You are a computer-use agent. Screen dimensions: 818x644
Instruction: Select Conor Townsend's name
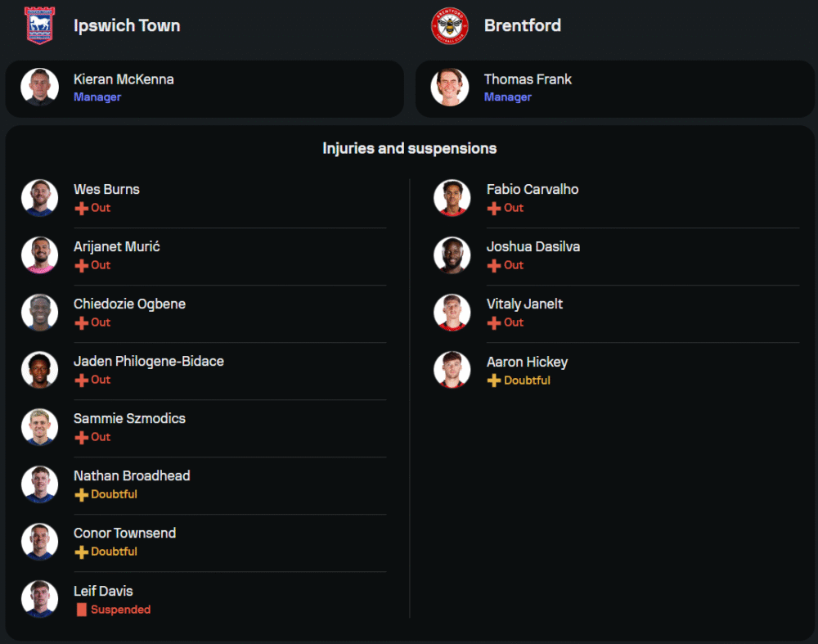[124, 533]
